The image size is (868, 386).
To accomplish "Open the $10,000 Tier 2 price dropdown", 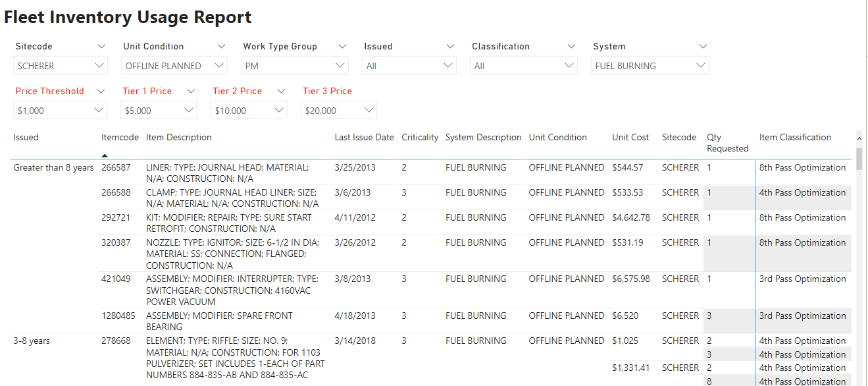I will click(249, 110).
